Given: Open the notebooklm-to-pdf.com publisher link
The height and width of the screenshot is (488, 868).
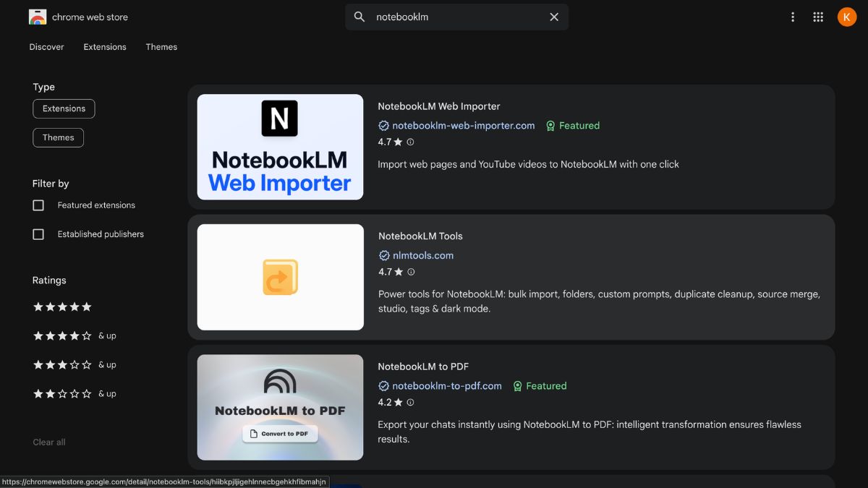Looking at the screenshot, I should click(x=447, y=386).
